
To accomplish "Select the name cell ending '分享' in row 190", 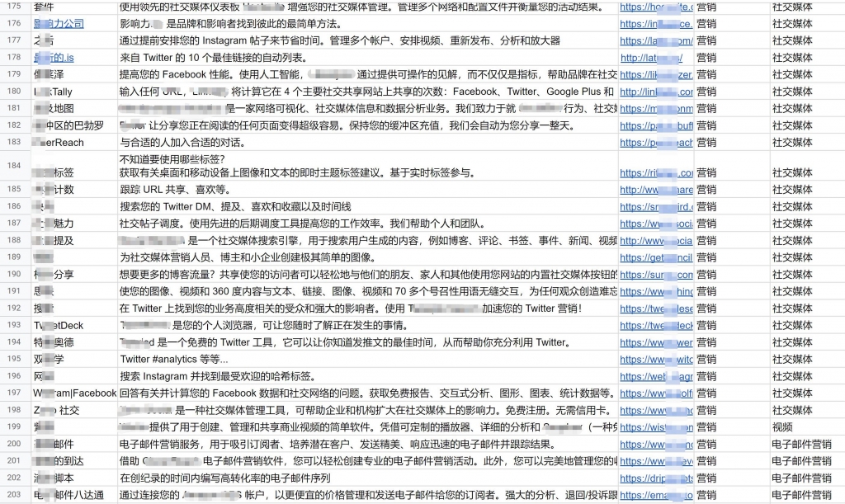I will [74, 275].
